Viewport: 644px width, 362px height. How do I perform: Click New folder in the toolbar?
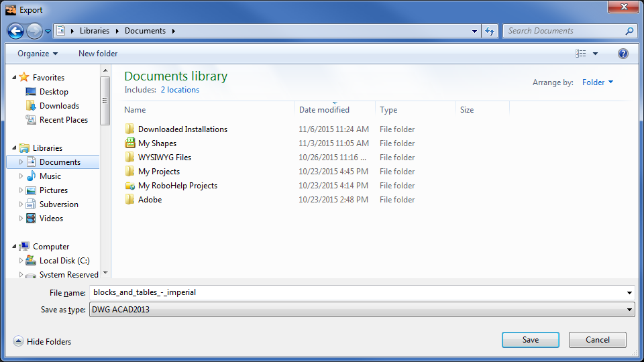[x=98, y=54]
